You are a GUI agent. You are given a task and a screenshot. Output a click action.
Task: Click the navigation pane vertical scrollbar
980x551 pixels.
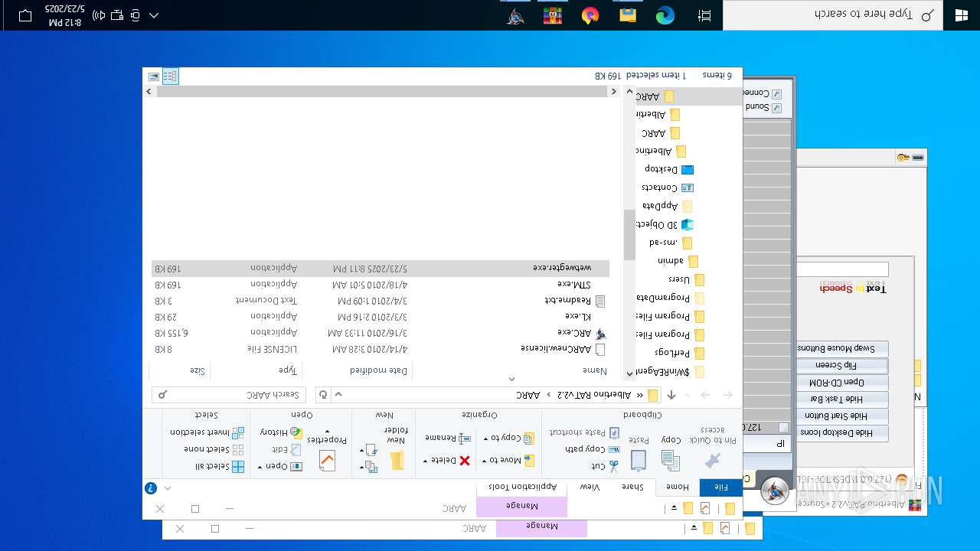pyautogui.click(x=629, y=236)
